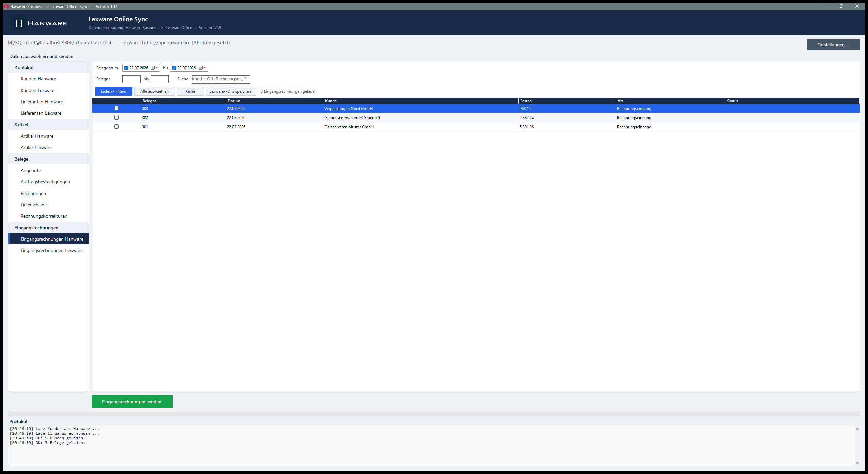Click the Eingangsrechnungen group header
Image resolution: width=868 pixels, height=474 pixels.
pos(49,228)
